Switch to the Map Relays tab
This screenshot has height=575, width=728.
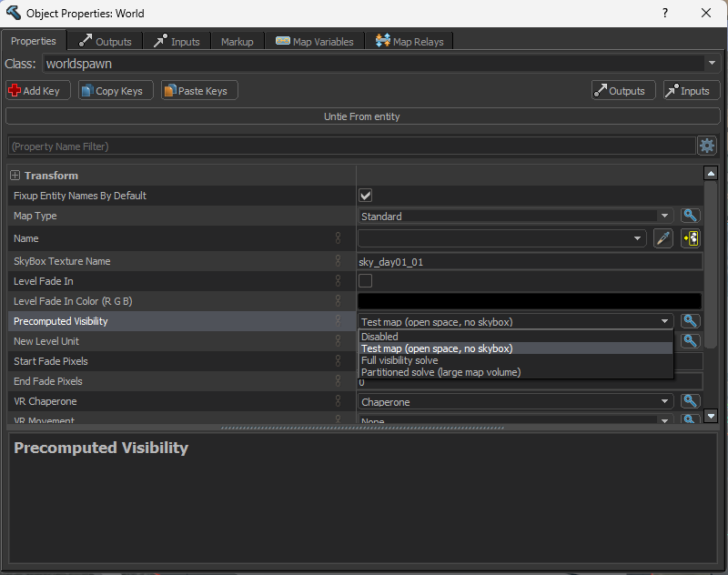pyautogui.click(x=409, y=41)
